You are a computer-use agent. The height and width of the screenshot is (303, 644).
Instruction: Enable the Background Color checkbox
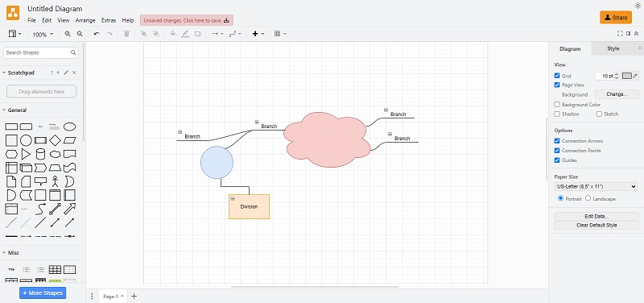point(557,105)
